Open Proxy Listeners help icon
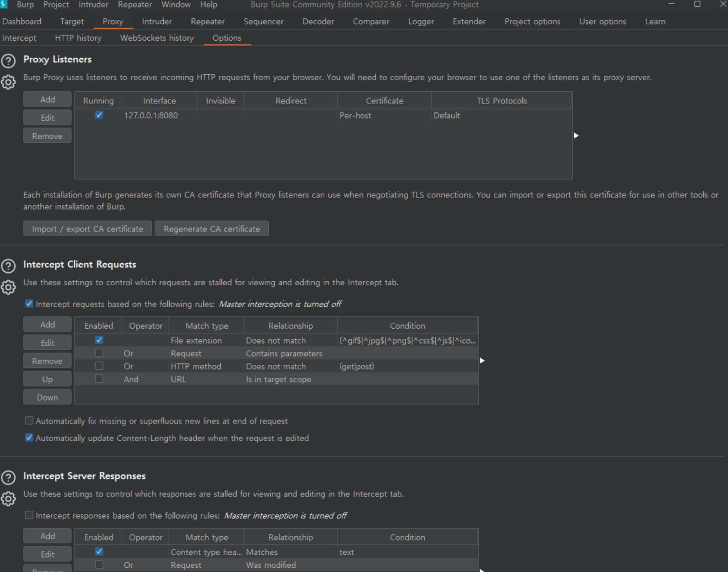728x572 pixels. [x=8, y=61]
